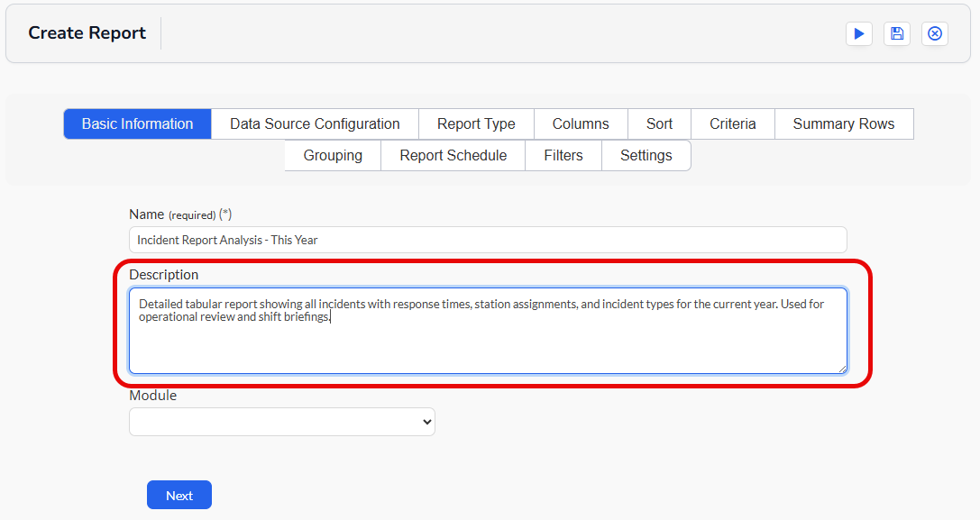Select the Columns tab

pyautogui.click(x=581, y=123)
